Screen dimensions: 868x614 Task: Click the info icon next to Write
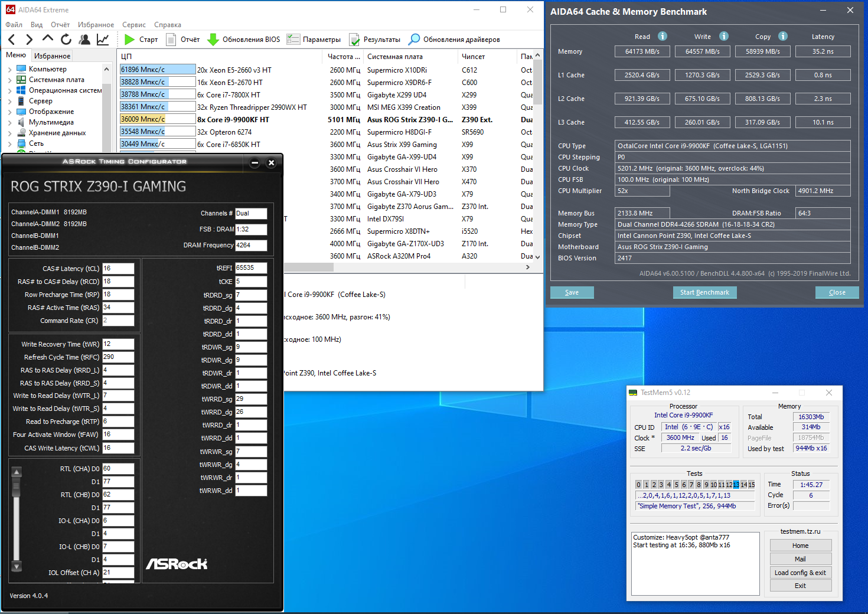coord(724,36)
